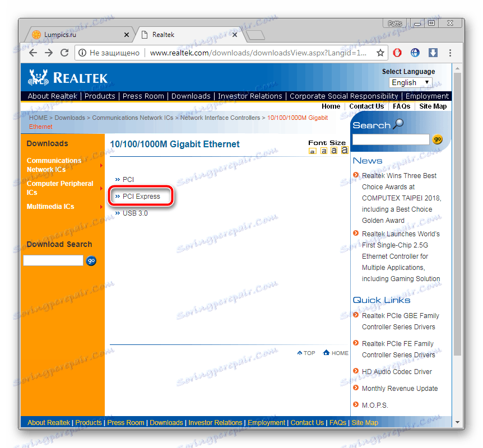483x448 pixels.
Task: Set the largest font size icon
Action: point(345,150)
